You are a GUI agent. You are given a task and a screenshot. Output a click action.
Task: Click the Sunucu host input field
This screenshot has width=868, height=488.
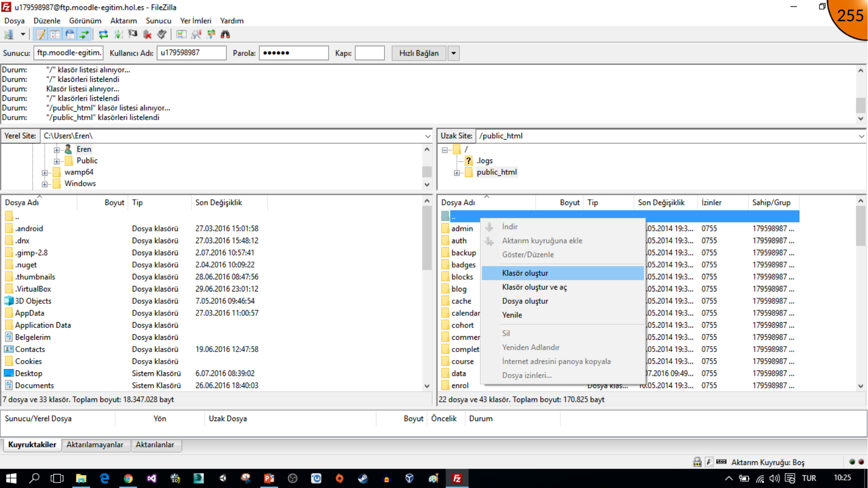[69, 53]
